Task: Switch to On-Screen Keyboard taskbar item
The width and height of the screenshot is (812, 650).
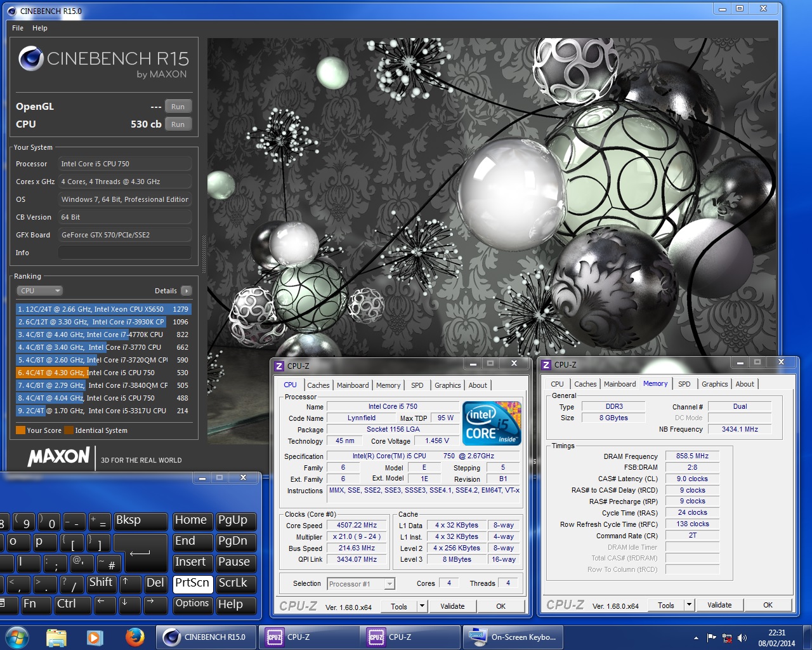Action: pos(513,637)
